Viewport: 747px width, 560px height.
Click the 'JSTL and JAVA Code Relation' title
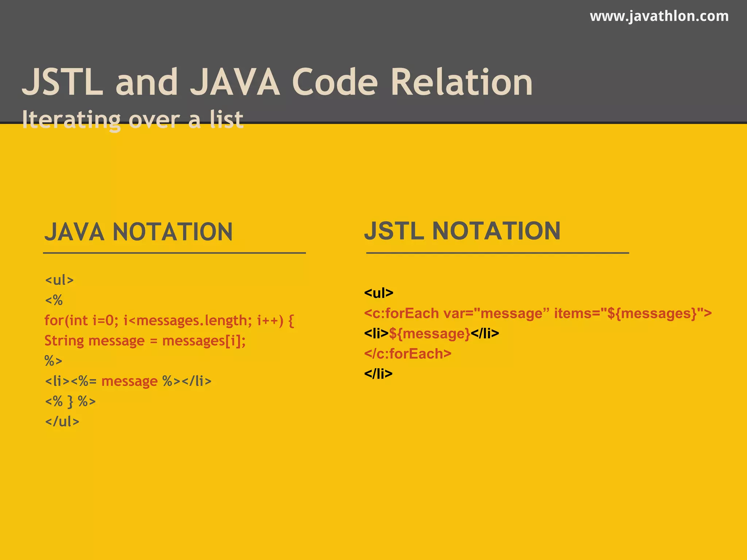pos(277,82)
